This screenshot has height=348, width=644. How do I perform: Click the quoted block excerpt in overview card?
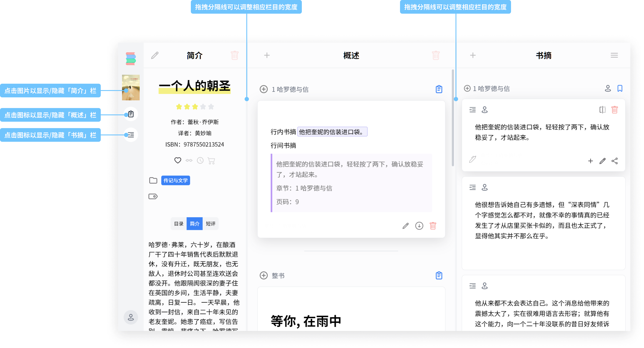[x=351, y=183]
